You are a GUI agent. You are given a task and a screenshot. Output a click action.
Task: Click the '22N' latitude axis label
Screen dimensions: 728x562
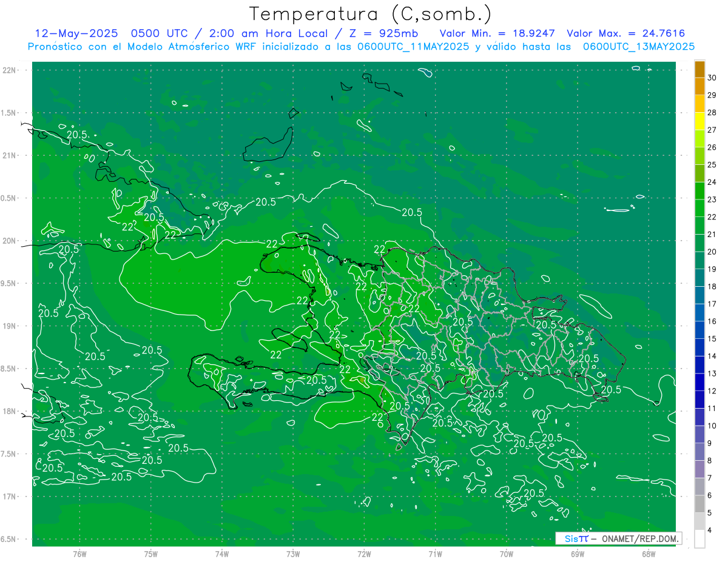point(10,70)
